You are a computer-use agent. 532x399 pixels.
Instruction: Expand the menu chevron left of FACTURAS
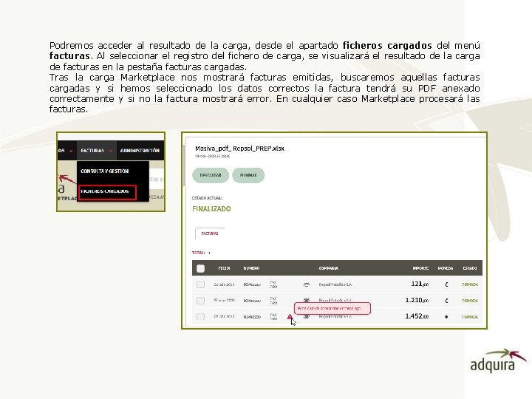click(x=71, y=151)
